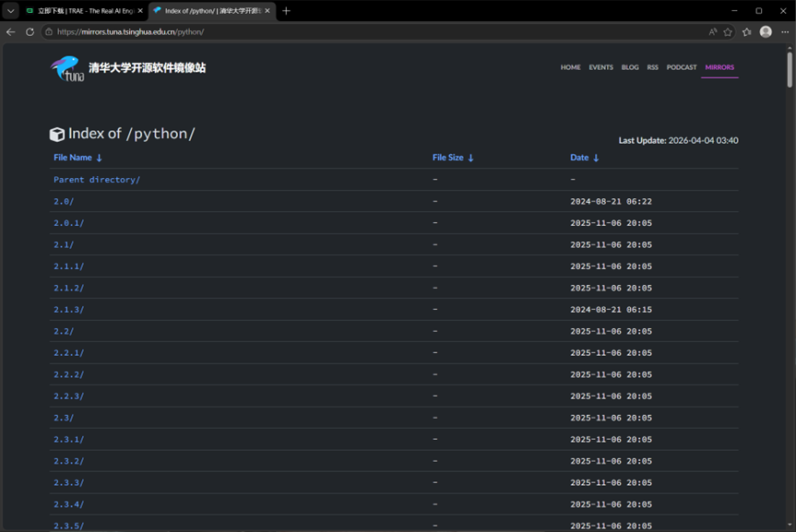
Task: Click the arrow next to Date
Action: coord(596,158)
